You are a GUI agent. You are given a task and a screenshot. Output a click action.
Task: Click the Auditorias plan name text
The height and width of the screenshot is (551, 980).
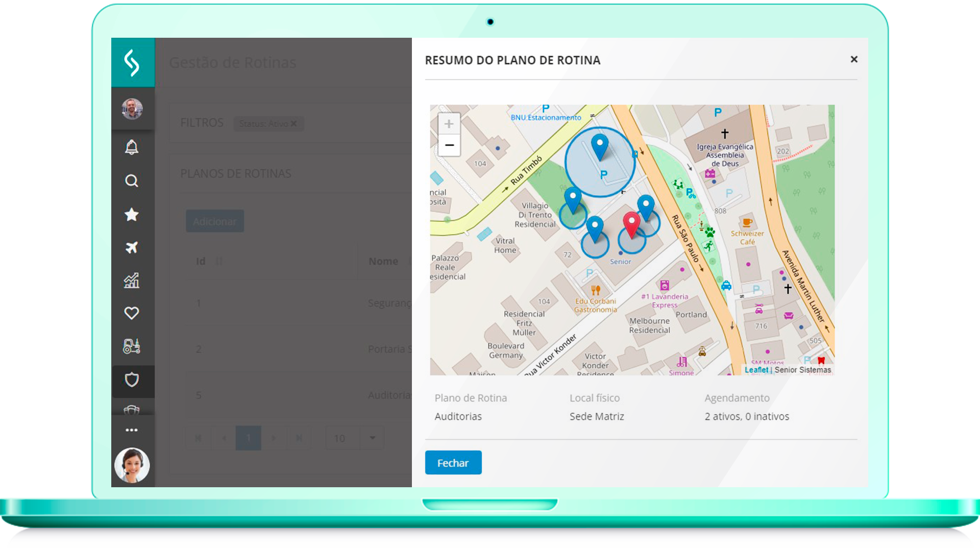pyautogui.click(x=458, y=416)
